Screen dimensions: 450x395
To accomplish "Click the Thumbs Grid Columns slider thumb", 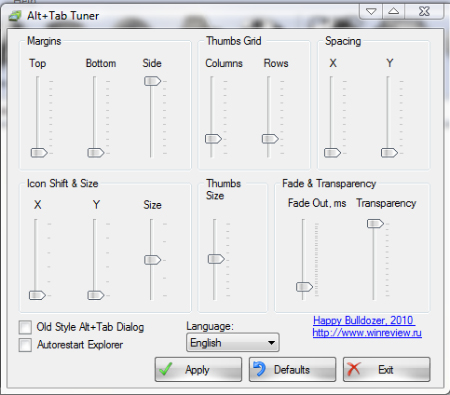I will tap(213, 139).
